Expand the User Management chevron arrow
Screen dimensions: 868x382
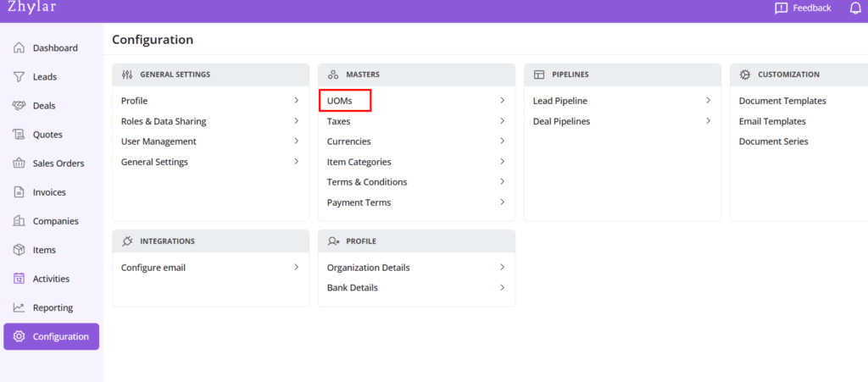[296, 141]
